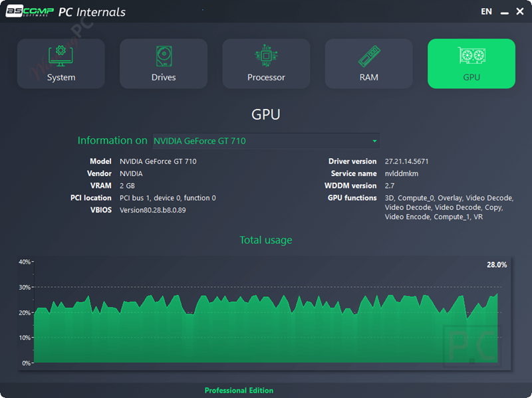
Task: Open the Drives hard disk icon
Action: click(164, 56)
